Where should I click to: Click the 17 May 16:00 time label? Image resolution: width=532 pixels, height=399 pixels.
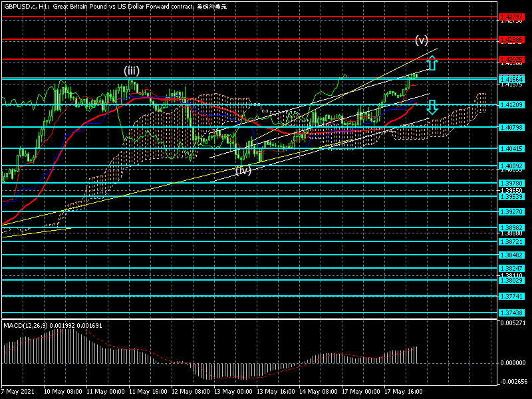click(x=403, y=392)
